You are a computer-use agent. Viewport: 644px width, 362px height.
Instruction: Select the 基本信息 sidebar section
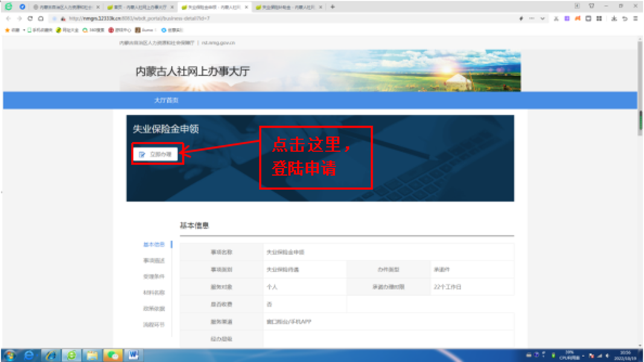tap(154, 244)
